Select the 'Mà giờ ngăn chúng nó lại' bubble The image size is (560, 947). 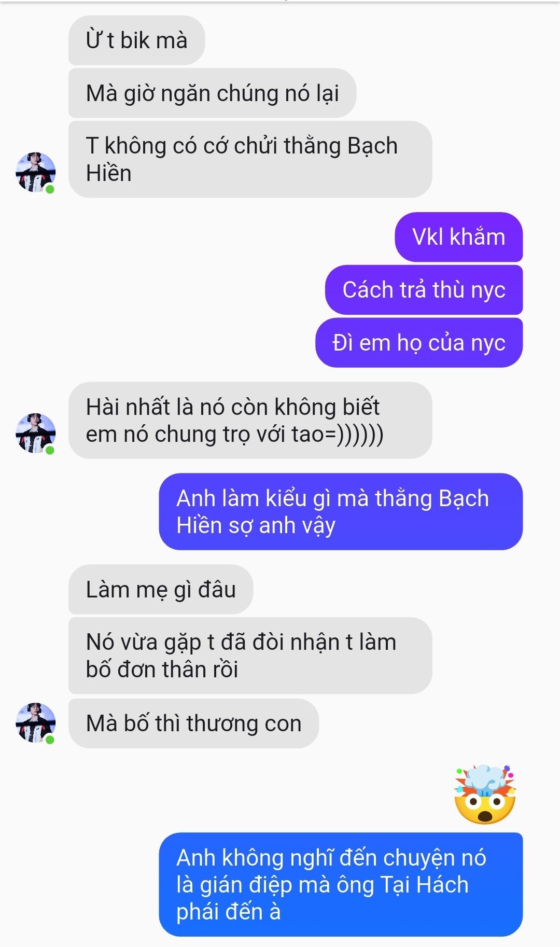click(212, 93)
